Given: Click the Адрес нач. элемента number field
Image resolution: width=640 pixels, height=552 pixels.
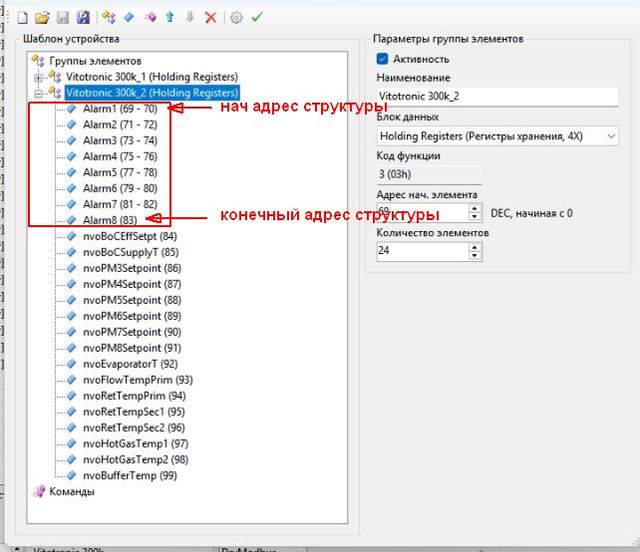Looking at the screenshot, I should click(422, 213).
